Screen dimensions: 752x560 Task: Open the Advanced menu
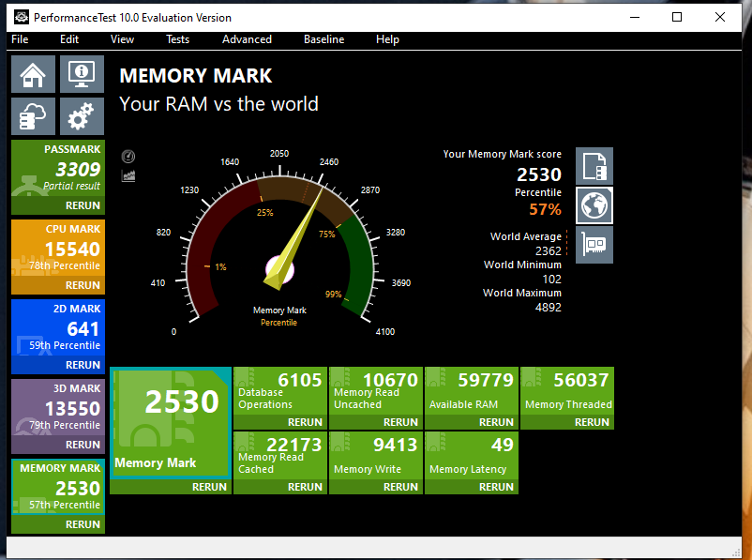point(247,39)
